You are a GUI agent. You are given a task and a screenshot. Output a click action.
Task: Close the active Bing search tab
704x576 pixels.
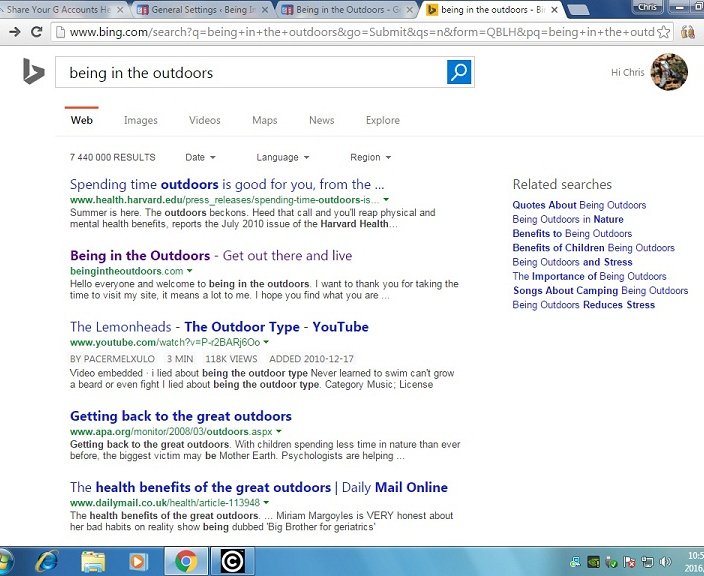555,9
